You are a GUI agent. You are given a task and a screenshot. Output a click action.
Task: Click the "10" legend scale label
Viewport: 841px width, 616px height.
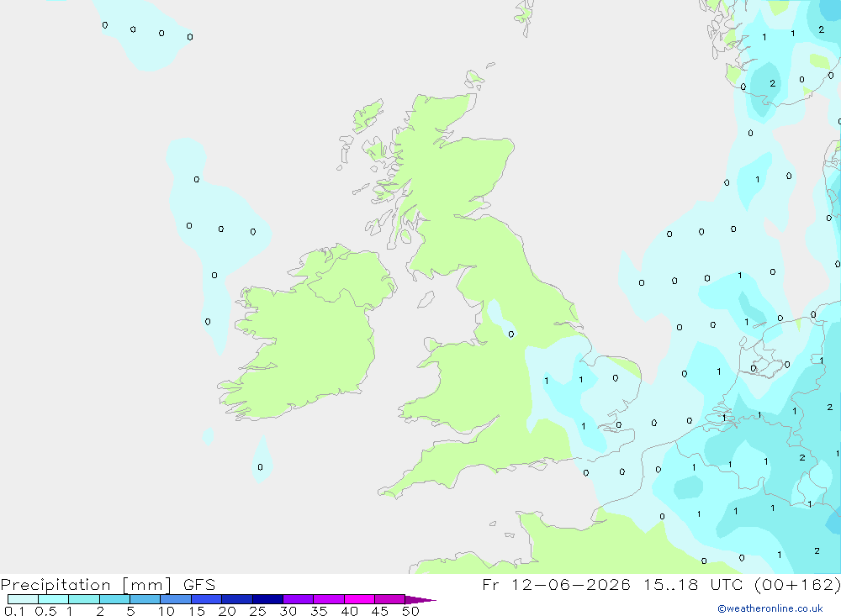(167, 611)
